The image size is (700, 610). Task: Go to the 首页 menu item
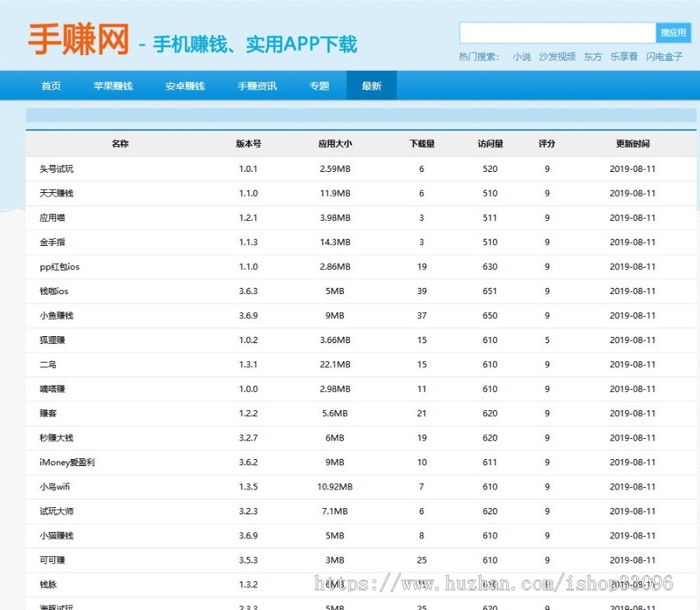coord(51,86)
